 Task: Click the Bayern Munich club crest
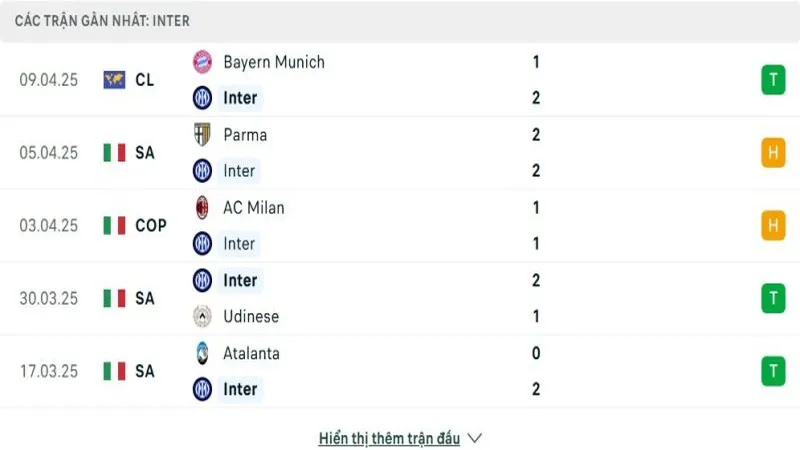pyautogui.click(x=202, y=62)
